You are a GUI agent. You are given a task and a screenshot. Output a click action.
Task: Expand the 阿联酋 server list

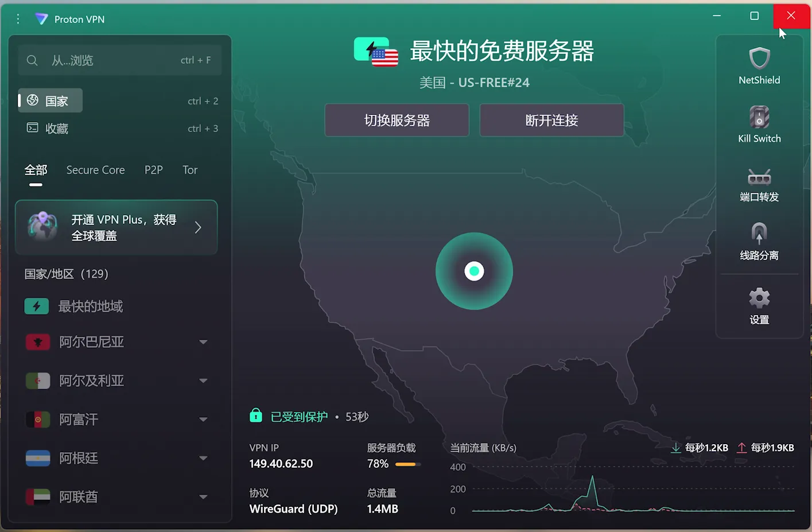[203, 496]
